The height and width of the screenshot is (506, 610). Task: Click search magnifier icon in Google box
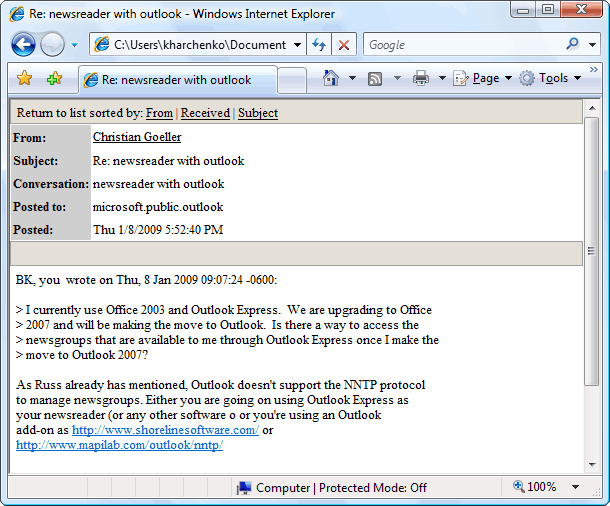[572, 45]
